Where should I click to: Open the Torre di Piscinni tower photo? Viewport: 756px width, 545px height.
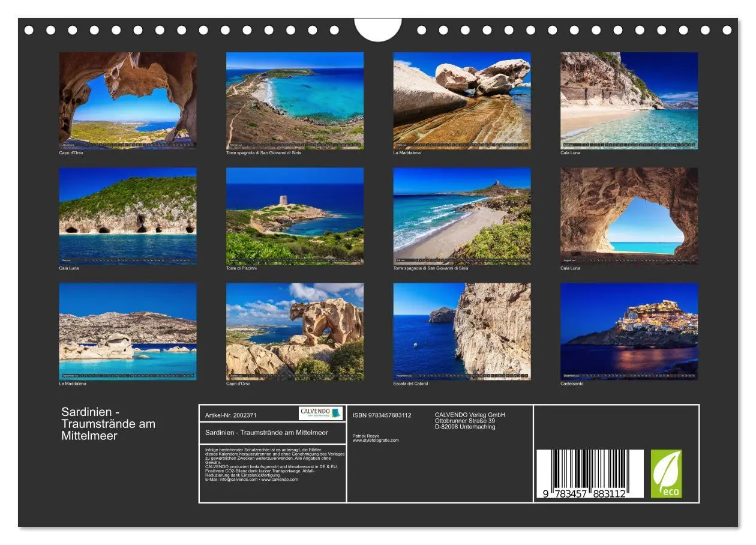coord(295,216)
